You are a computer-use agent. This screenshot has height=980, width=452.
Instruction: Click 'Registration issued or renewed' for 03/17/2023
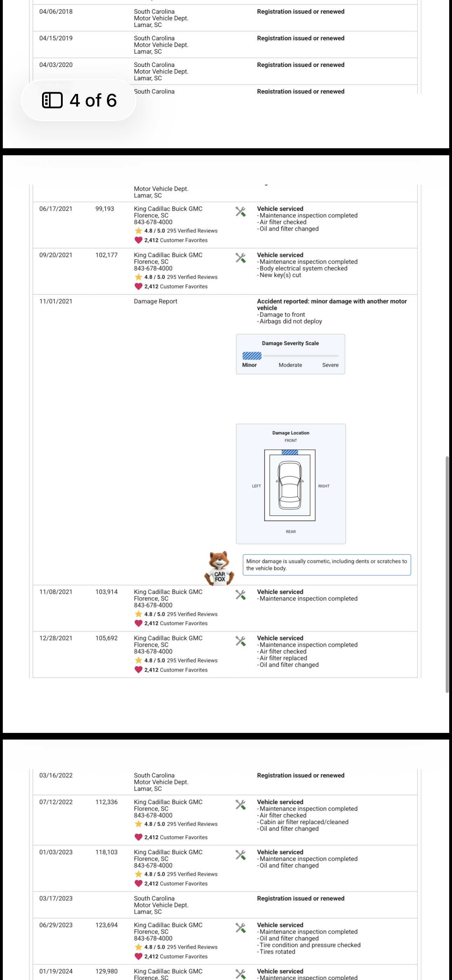point(301,898)
